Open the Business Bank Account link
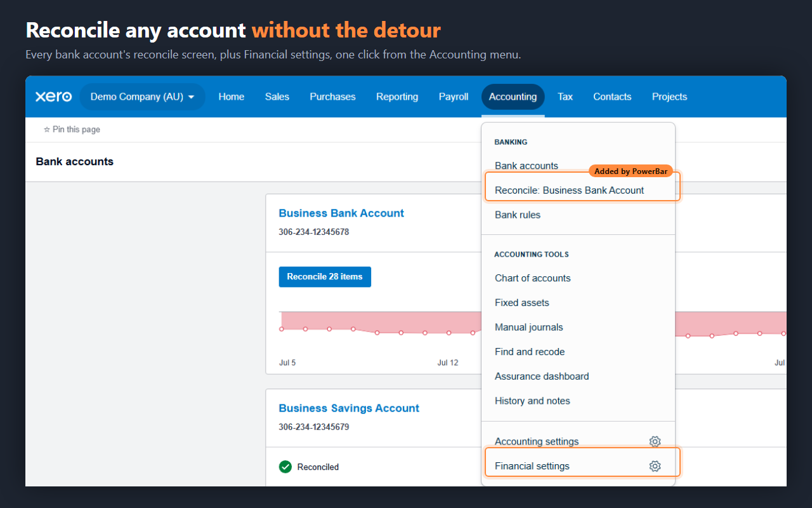Viewport: 812px width, 508px height. [x=341, y=213]
